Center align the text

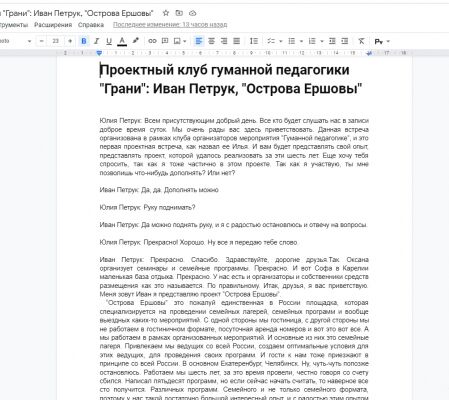[x=211, y=41]
